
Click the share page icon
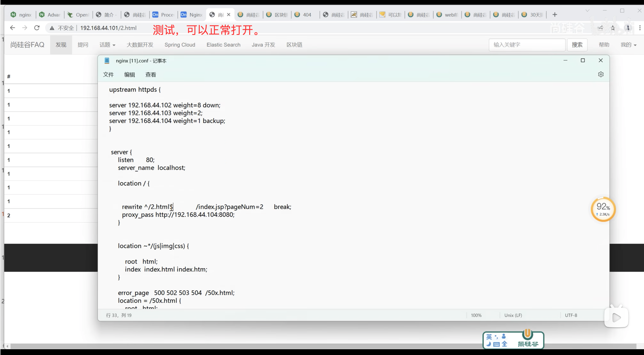[600, 28]
